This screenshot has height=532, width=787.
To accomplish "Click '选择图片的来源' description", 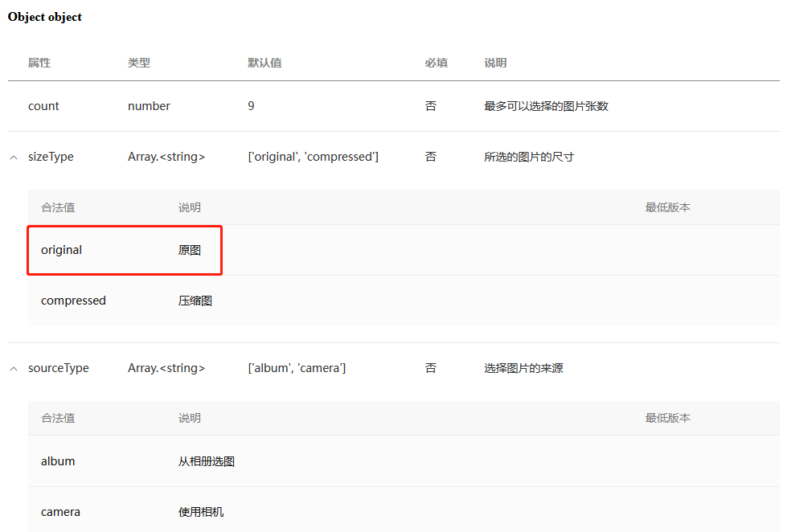I will click(523, 368).
